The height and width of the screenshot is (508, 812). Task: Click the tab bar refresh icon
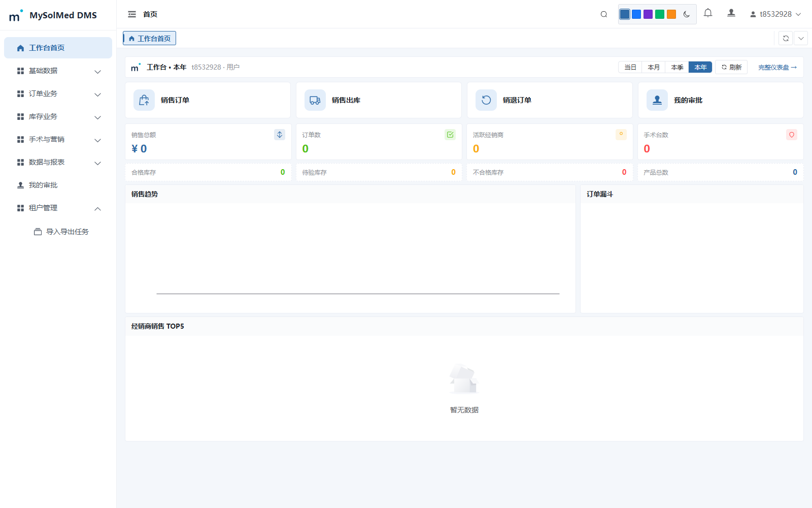[786, 38]
